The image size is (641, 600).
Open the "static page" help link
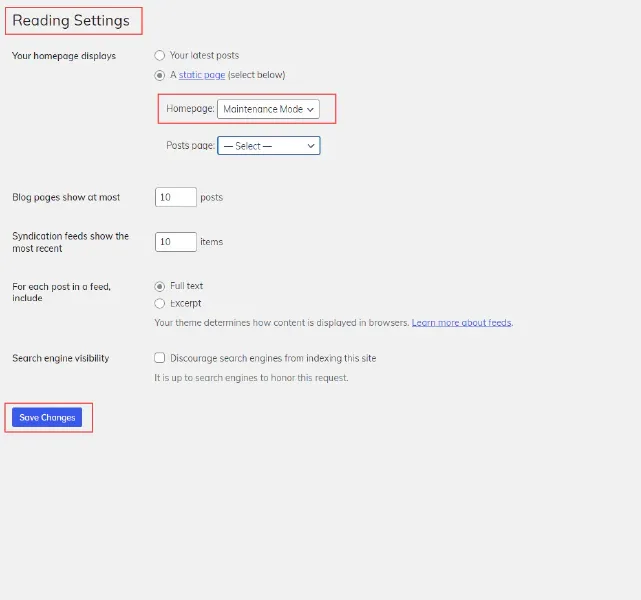(x=202, y=75)
